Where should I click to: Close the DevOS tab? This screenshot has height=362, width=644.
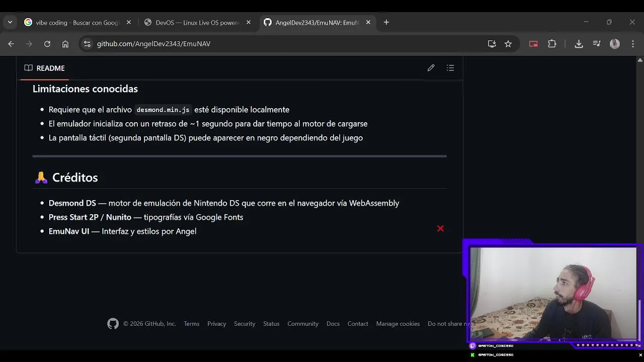249,23
